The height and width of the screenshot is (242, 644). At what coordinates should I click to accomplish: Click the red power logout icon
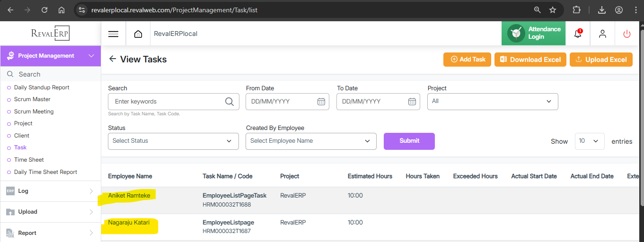tap(627, 34)
